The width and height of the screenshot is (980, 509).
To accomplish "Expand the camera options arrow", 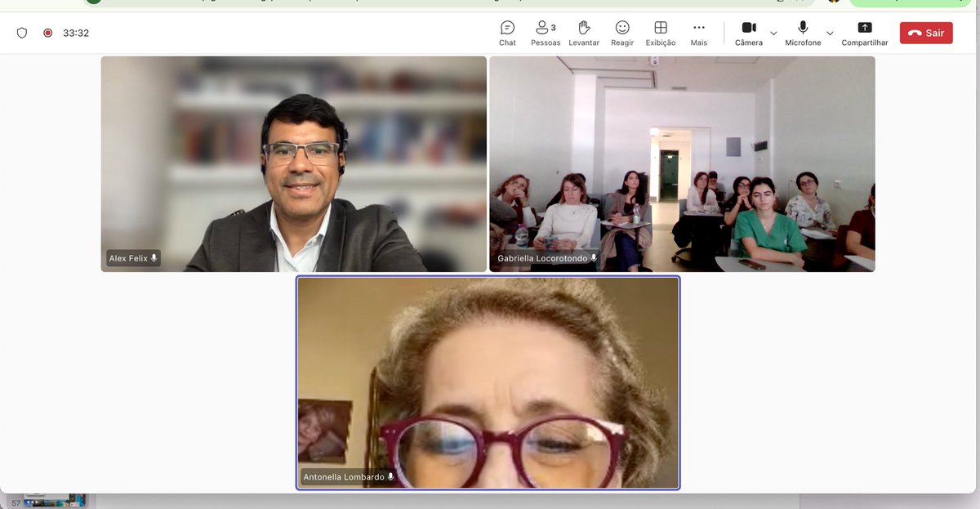I will click(x=773, y=33).
